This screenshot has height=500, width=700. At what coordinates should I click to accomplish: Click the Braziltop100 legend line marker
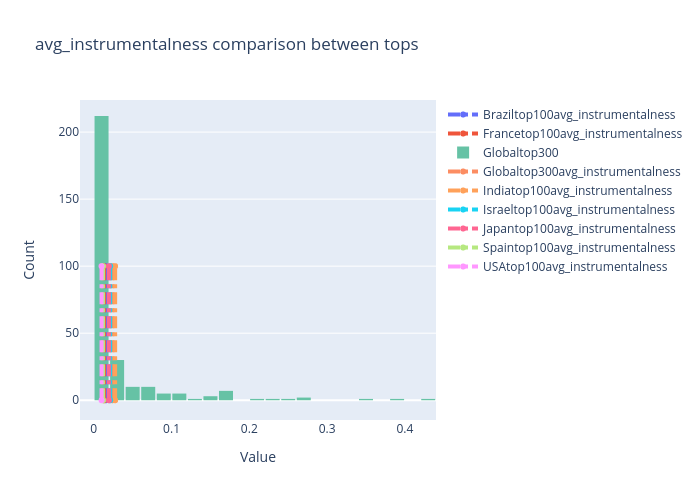pyautogui.click(x=463, y=115)
